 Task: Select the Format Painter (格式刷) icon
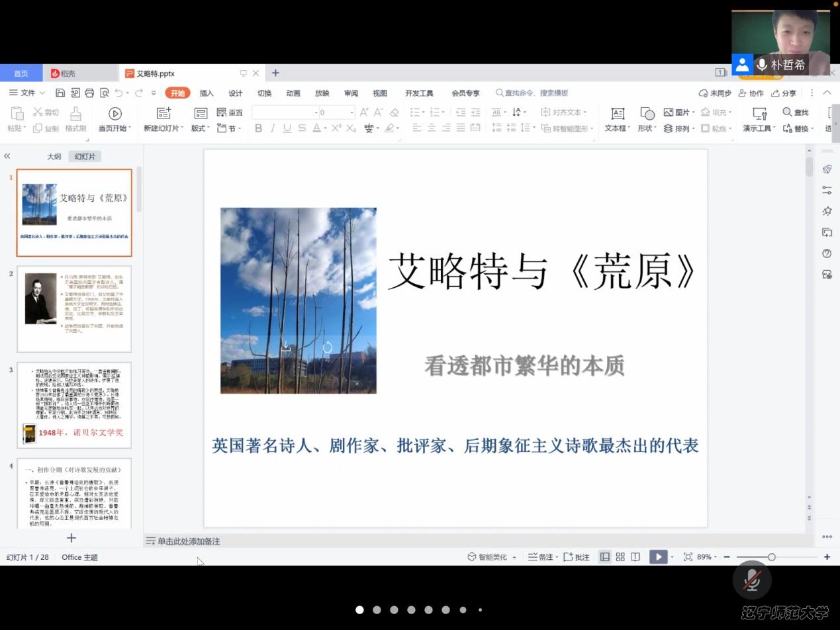76,118
